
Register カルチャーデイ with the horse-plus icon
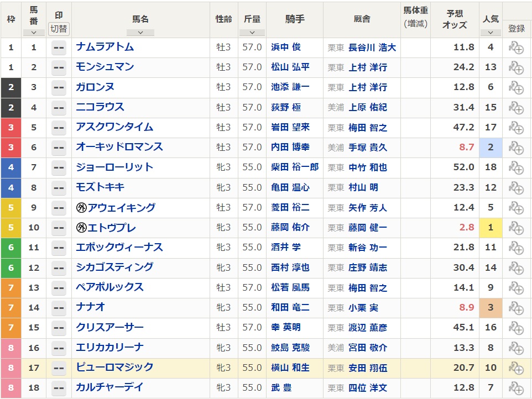coord(516,388)
